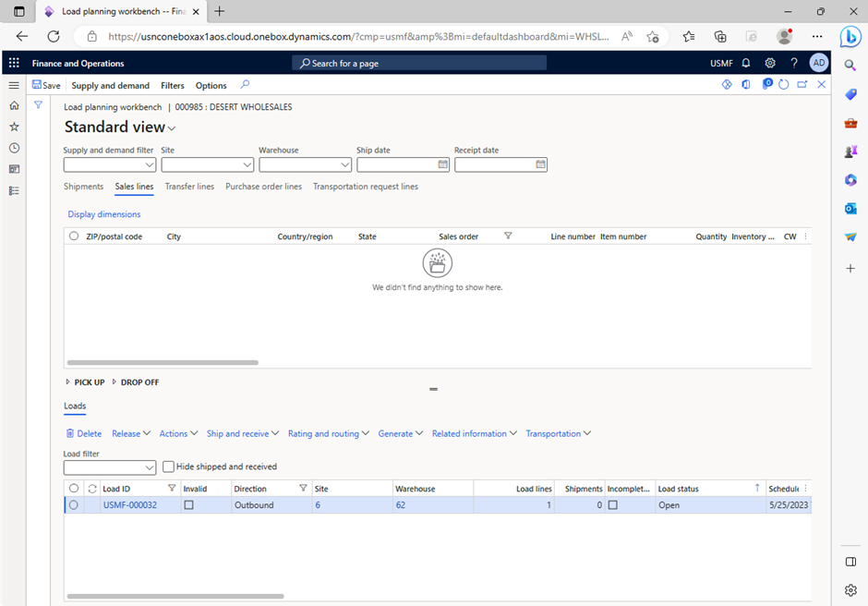
Task: Refresh the workbench with the refresh icon
Action: click(784, 84)
